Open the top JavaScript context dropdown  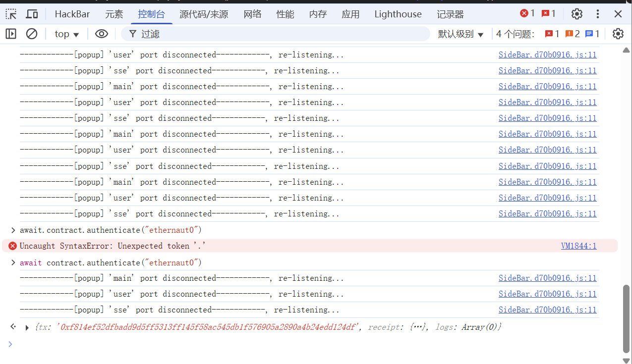pos(67,34)
